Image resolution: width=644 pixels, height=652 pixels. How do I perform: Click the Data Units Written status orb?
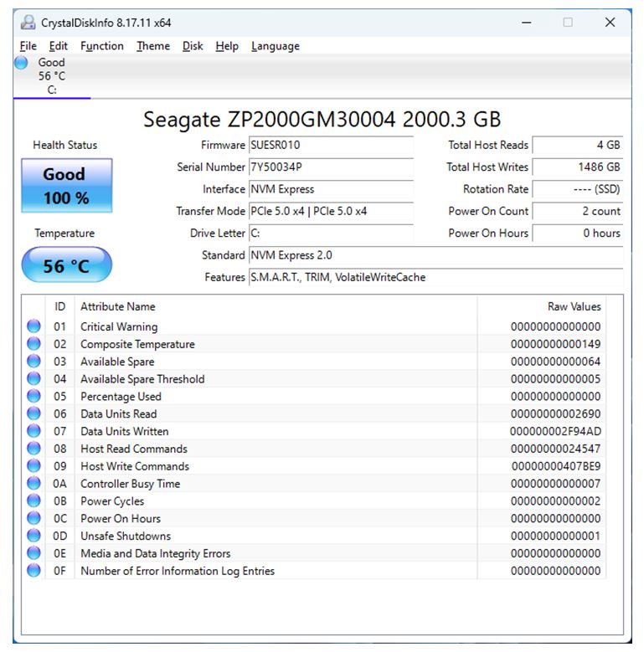pyautogui.click(x=33, y=431)
